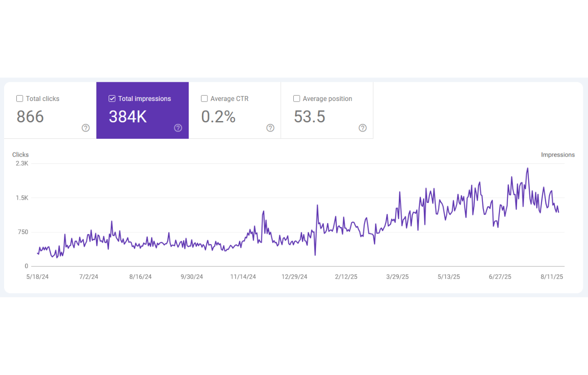
Task: Click the highest peak of the impressions line
Action: coord(528,168)
